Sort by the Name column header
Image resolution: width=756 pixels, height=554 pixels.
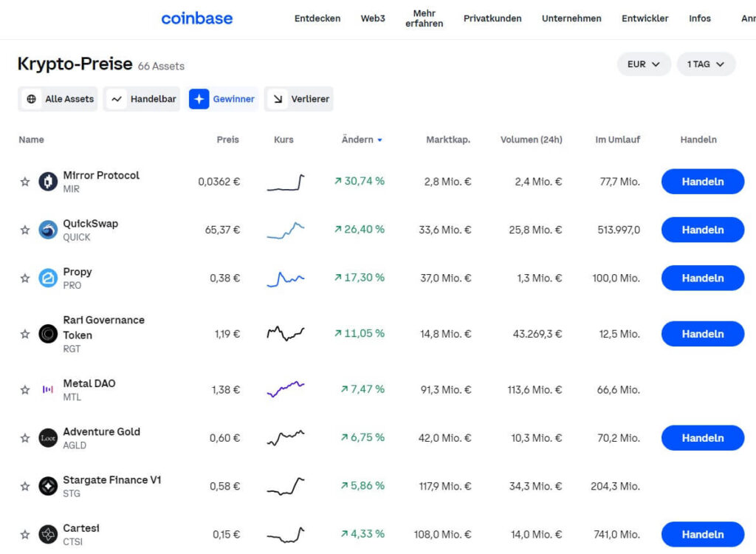coord(31,140)
